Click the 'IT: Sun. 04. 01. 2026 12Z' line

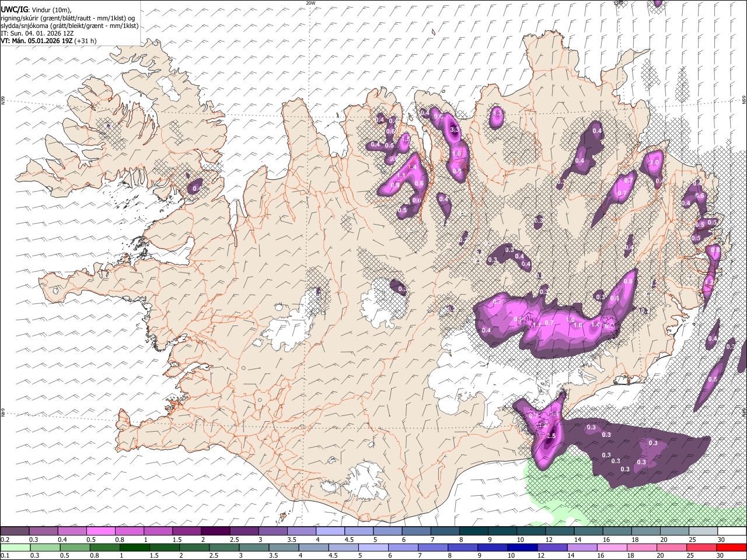pyautogui.click(x=37, y=33)
